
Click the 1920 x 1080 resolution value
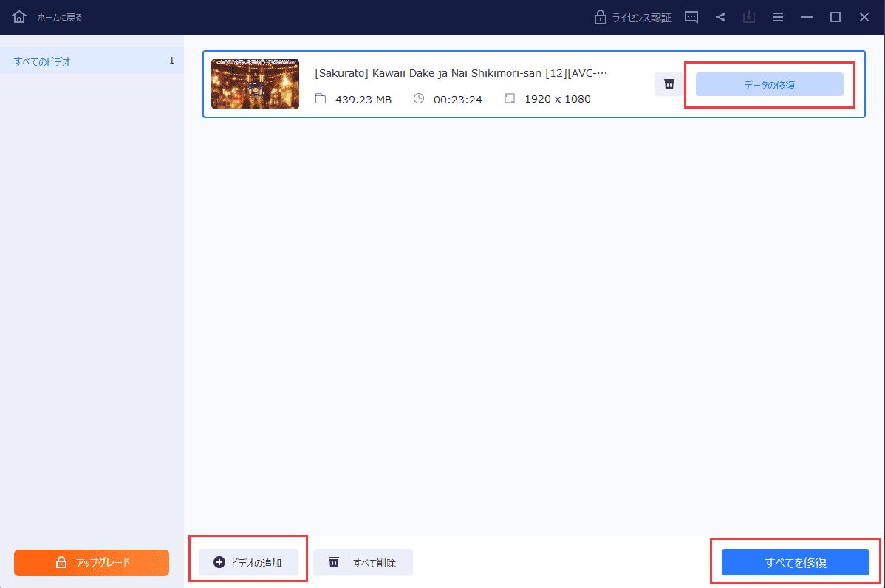(x=558, y=99)
